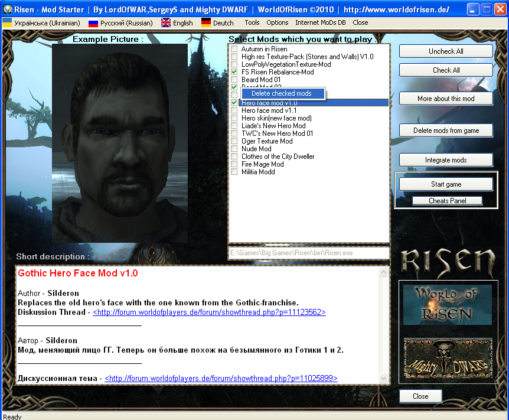Open the English discussion thread link
The image size is (509, 420).
click(209, 312)
